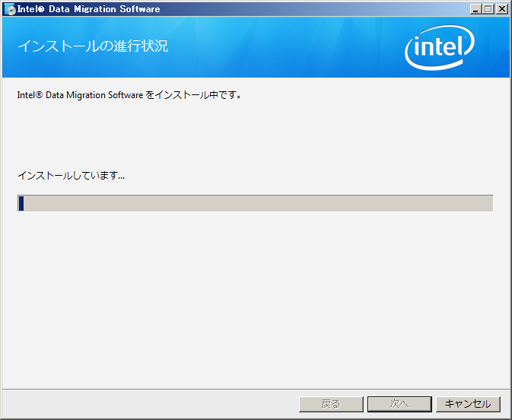Click the disabled 次へ button
Image resolution: width=512 pixels, height=420 pixels.
coord(399,404)
